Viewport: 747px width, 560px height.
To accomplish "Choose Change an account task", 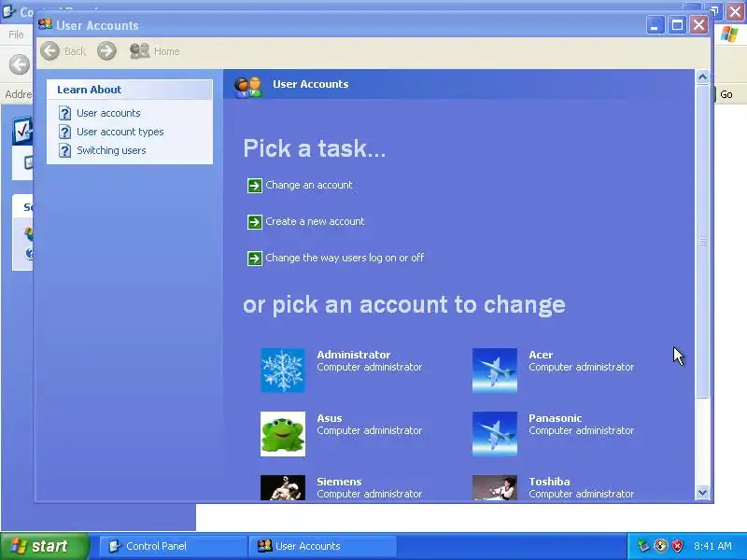I will (309, 185).
